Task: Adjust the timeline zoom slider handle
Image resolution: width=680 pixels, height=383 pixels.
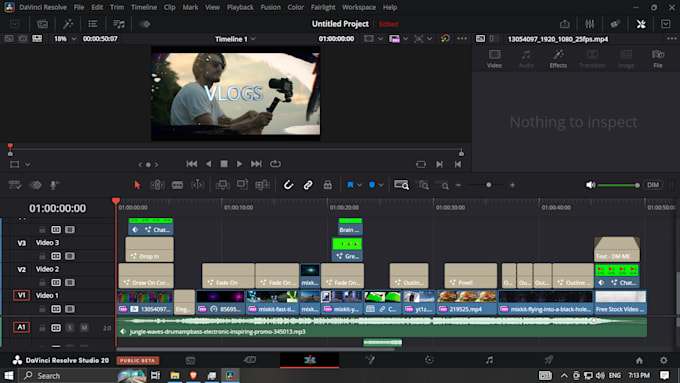Action: tap(489, 185)
